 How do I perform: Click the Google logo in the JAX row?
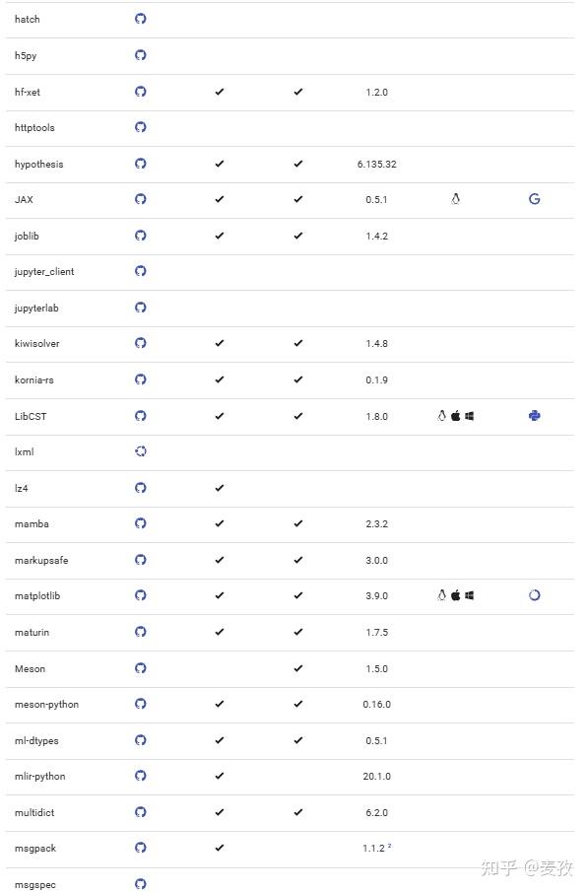tap(534, 199)
